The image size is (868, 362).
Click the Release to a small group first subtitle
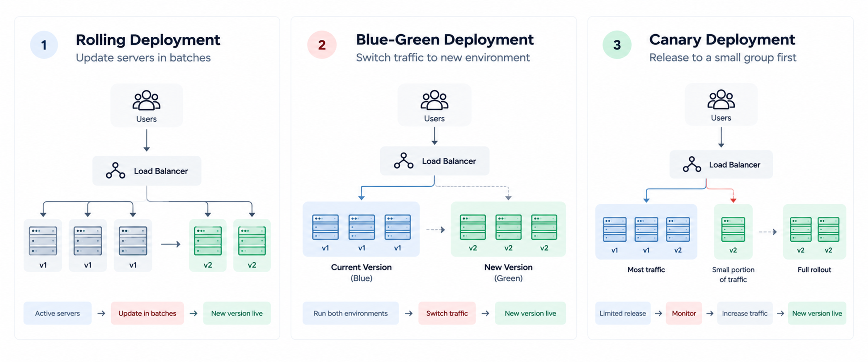tap(723, 58)
